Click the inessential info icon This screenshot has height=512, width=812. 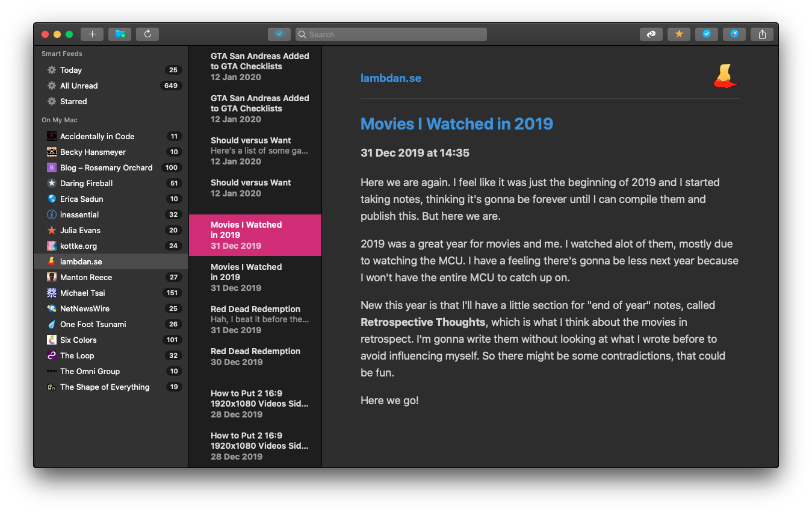(52, 214)
